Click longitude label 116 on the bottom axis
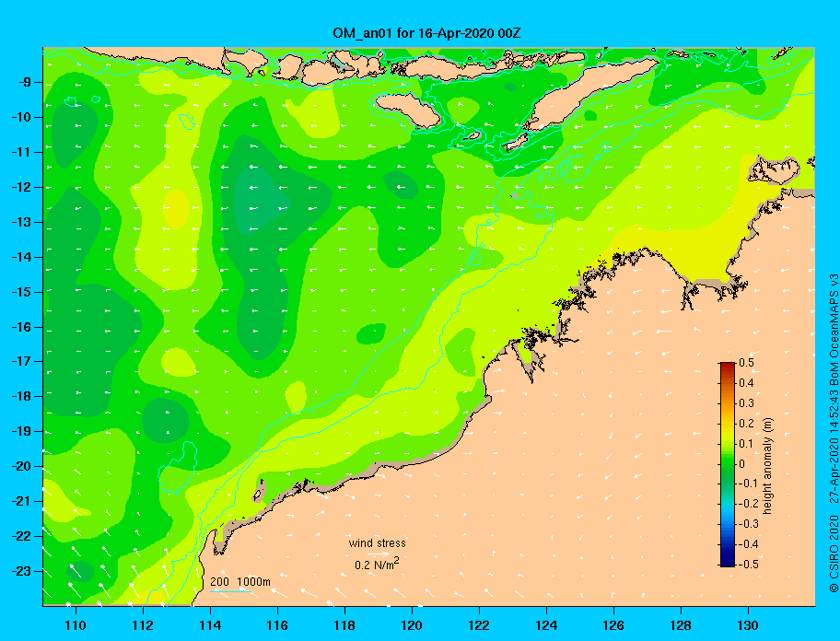The width and height of the screenshot is (840, 641). (277, 625)
